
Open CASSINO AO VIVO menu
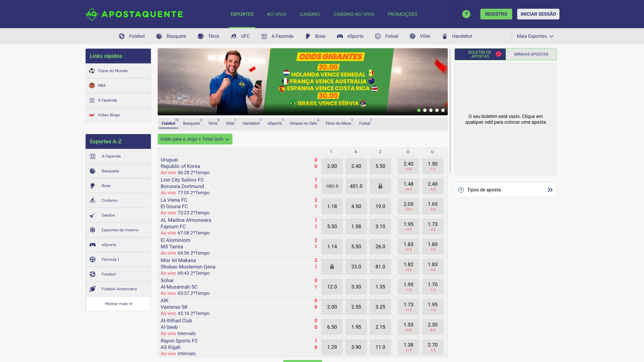pos(354,14)
